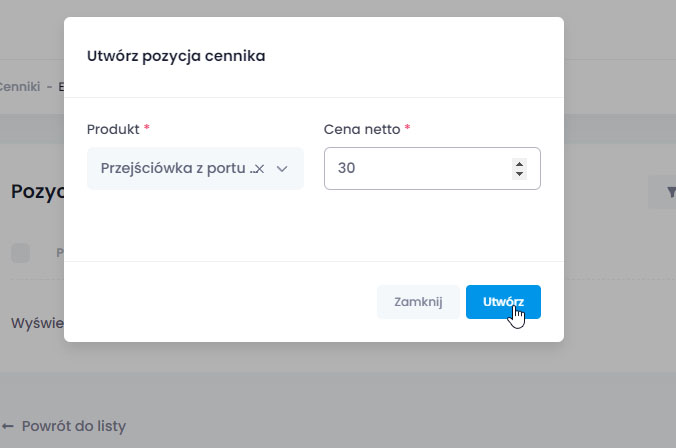676x448 pixels.
Task: Clear the selected Produkt value with the x
Action: 259,170
